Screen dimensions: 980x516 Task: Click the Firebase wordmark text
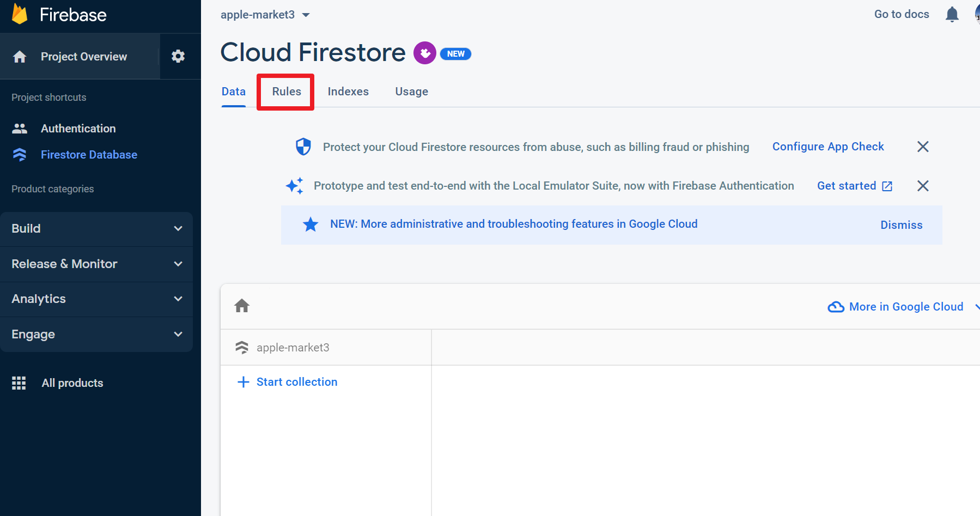pyautogui.click(x=73, y=15)
